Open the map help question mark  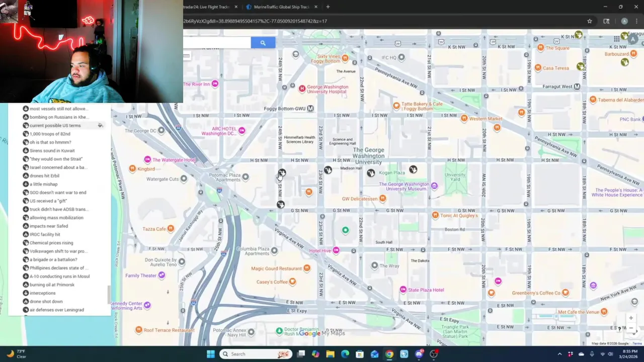[620, 329]
